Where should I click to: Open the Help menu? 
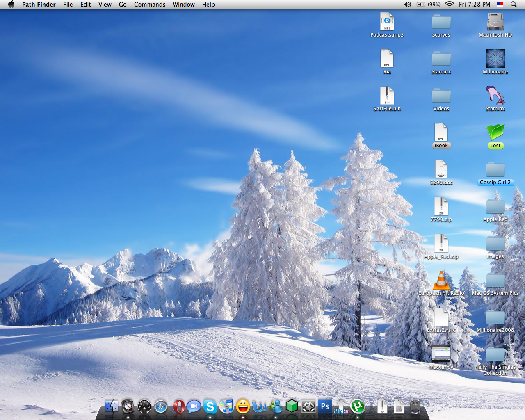point(208,4)
